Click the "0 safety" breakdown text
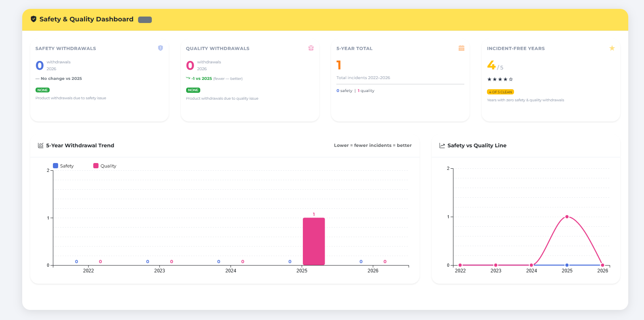The height and width of the screenshot is (320, 644). pyautogui.click(x=344, y=91)
